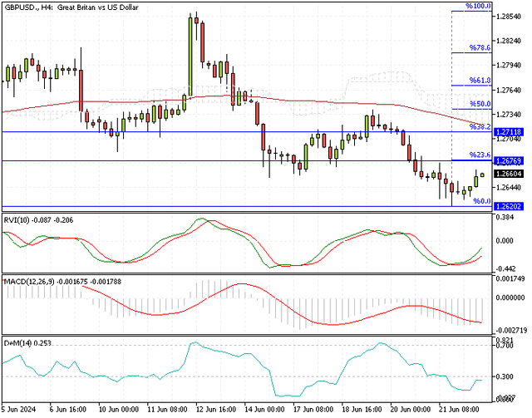Click the 0.000000 MACD scale value
Screen dimensions: 532x418
point(510,298)
